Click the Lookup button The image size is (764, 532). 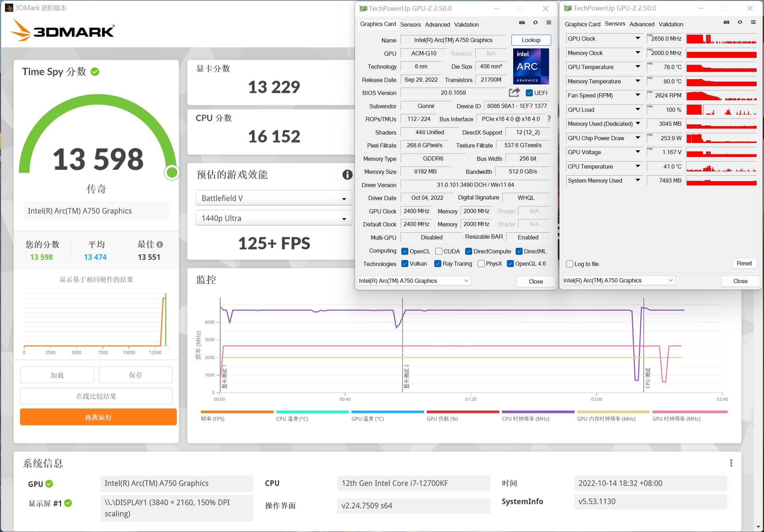531,40
